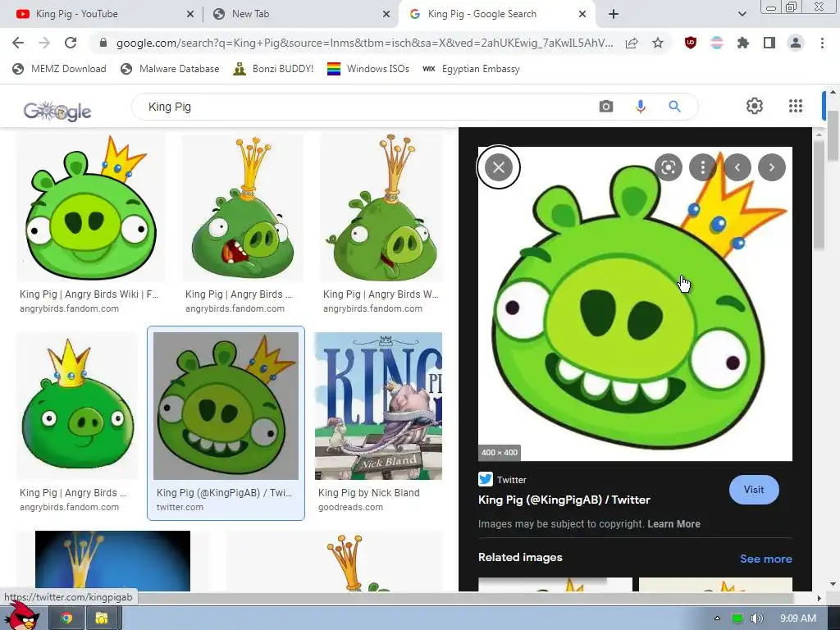This screenshot has width=840, height=630.
Task: Open the volume speaker tray icon
Action: click(756, 619)
